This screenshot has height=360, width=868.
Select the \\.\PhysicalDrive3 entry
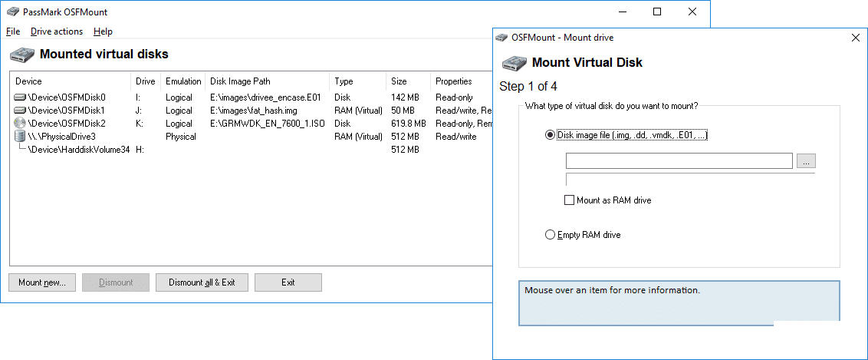(62, 136)
